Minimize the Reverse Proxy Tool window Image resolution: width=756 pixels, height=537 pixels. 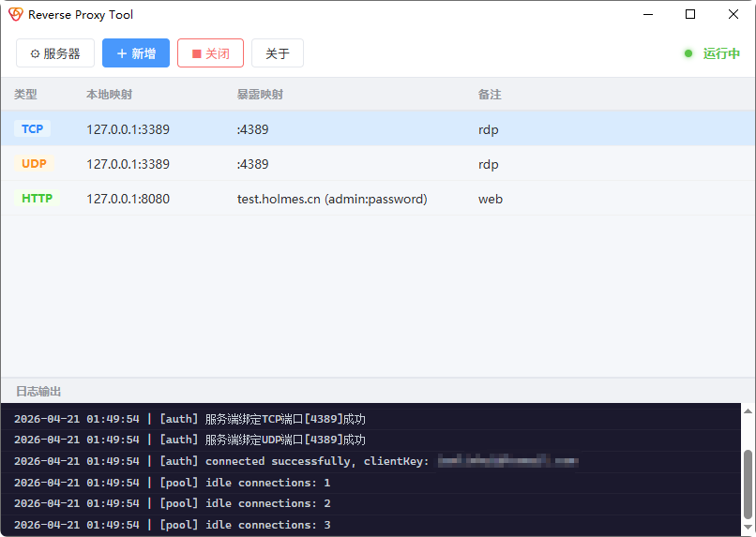(x=648, y=14)
